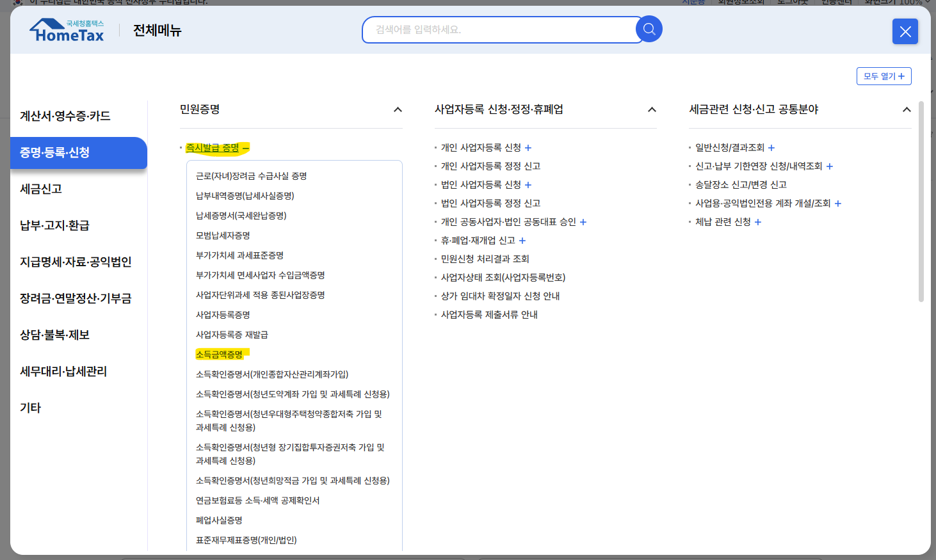936x560 pixels.
Task: Open the 기타 menu
Action: coord(30,408)
